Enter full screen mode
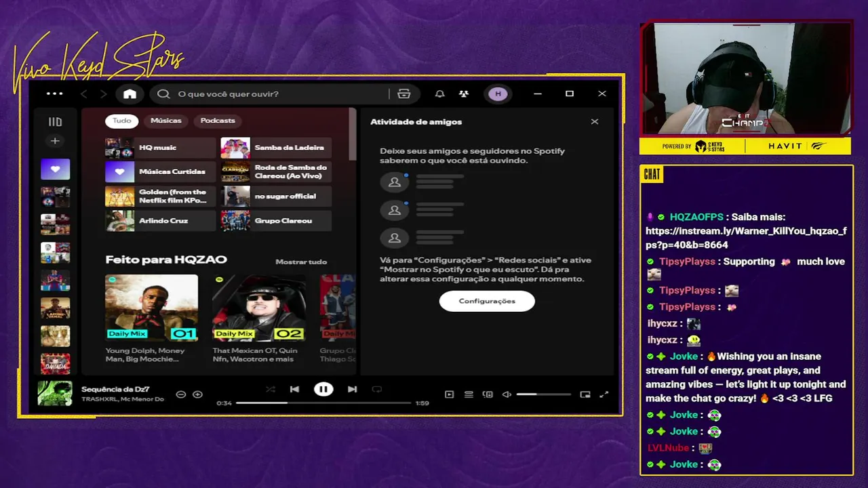Image resolution: width=868 pixels, height=488 pixels. (x=604, y=394)
